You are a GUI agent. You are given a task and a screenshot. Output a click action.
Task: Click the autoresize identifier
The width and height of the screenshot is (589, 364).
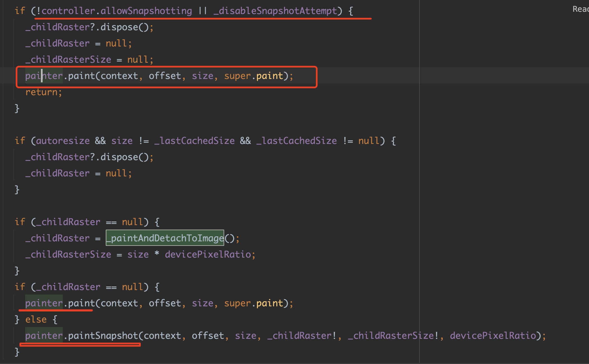point(63,141)
